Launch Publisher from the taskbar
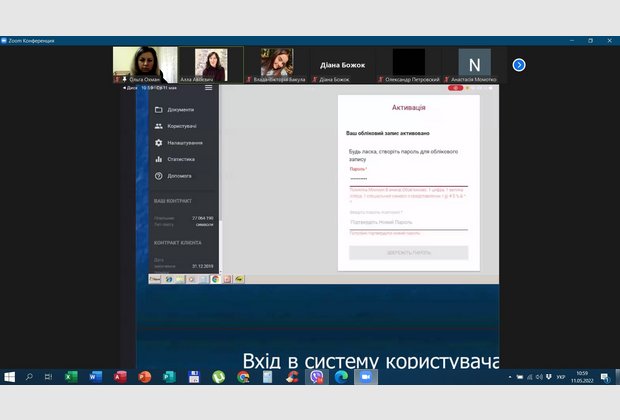The image size is (620, 420). pos(169,377)
